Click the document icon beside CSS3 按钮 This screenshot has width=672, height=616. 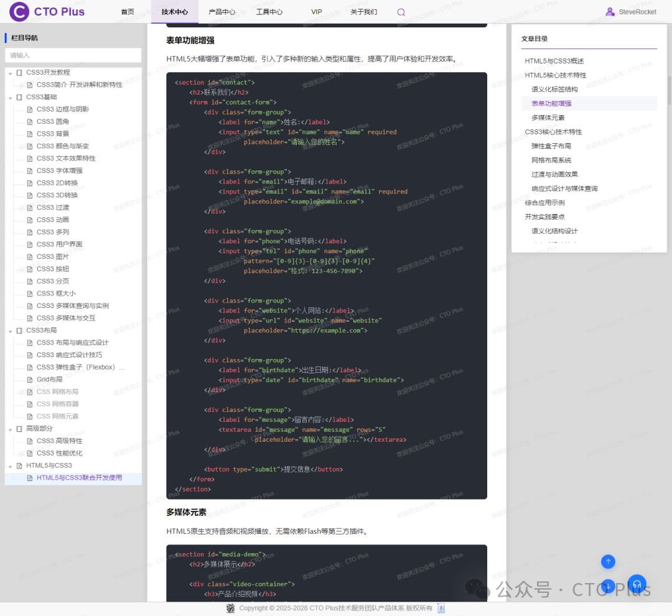coord(30,269)
